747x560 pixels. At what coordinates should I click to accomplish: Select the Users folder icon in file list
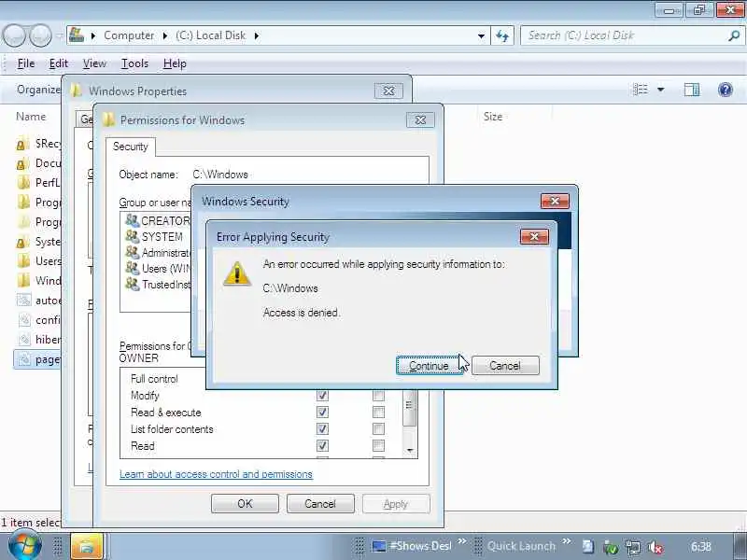point(23,261)
